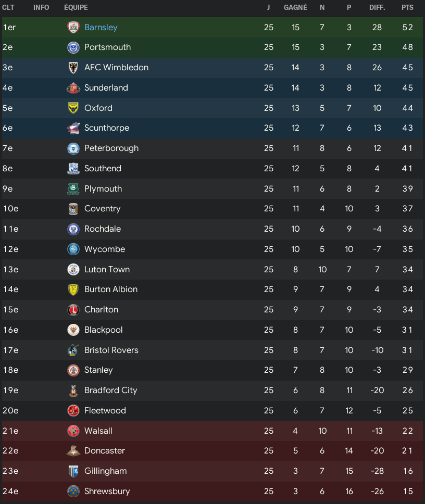Open the Oxford yellow badge icon
Image resolution: width=425 pixels, height=504 pixels.
click(x=73, y=108)
